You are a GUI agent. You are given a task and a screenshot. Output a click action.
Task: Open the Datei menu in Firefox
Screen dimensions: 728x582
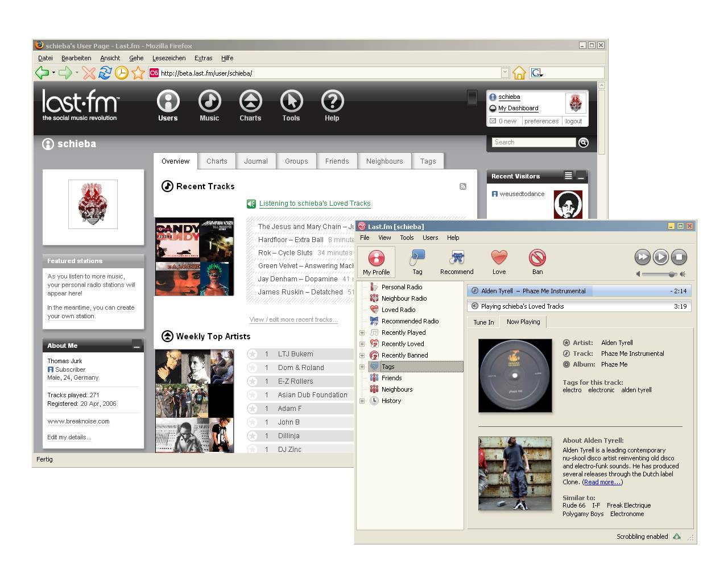45,58
